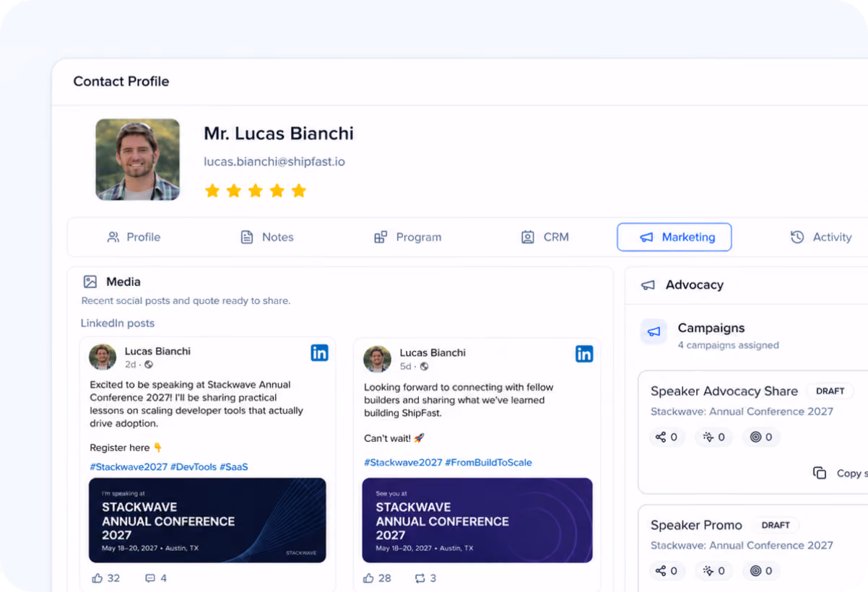This screenshot has width=868, height=592.
Task: Click the share count on Speaker Advocacy Share
Action: [667, 437]
